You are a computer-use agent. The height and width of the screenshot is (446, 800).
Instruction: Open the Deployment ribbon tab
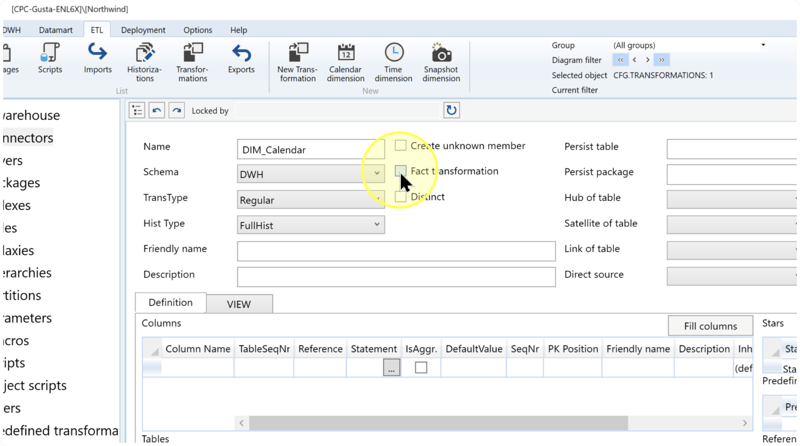143,30
